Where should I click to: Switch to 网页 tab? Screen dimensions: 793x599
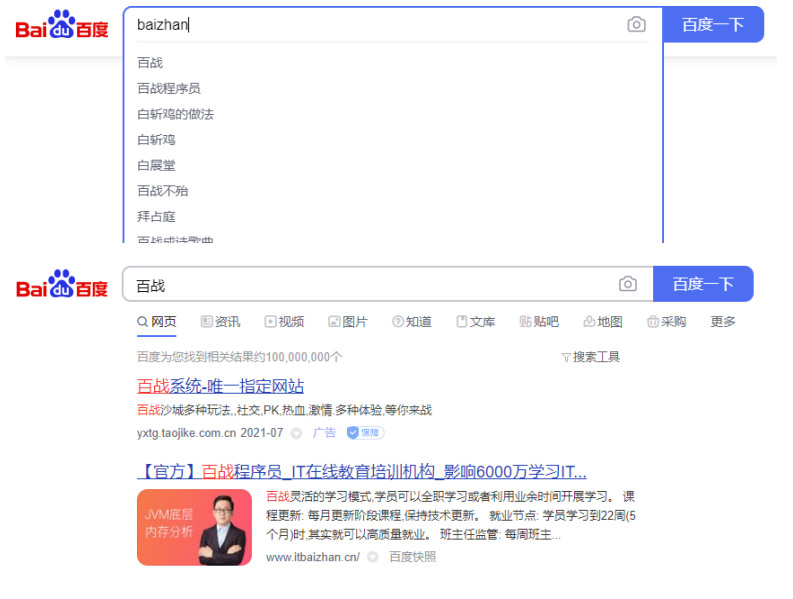pyautogui.click(x=157, y=322)
